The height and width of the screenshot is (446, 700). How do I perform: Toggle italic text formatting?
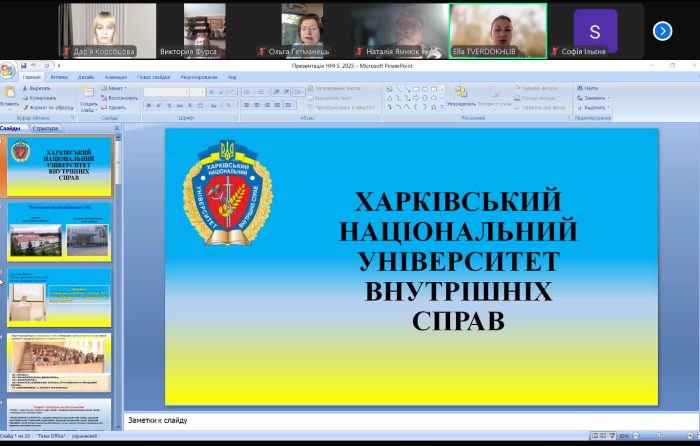coord(156,106)
